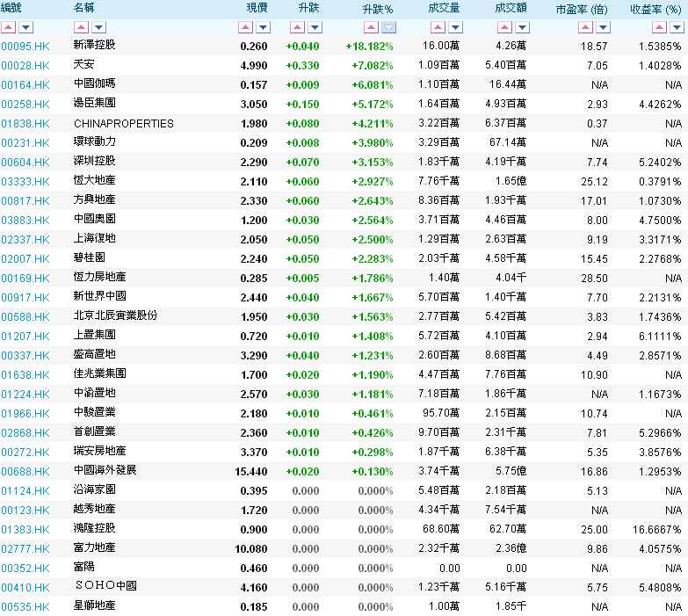
Task: Sort 成交額 column descending arrow
Action: [x=522, y=27]
